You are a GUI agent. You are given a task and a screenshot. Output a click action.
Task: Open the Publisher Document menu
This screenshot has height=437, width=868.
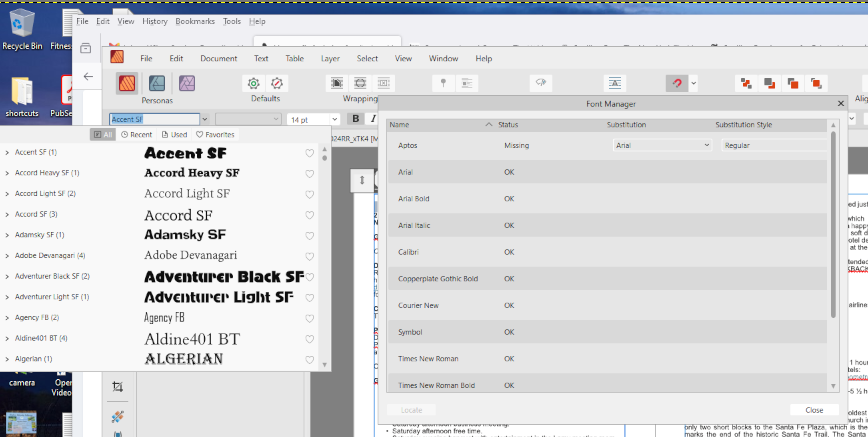[x=219, y=58]
